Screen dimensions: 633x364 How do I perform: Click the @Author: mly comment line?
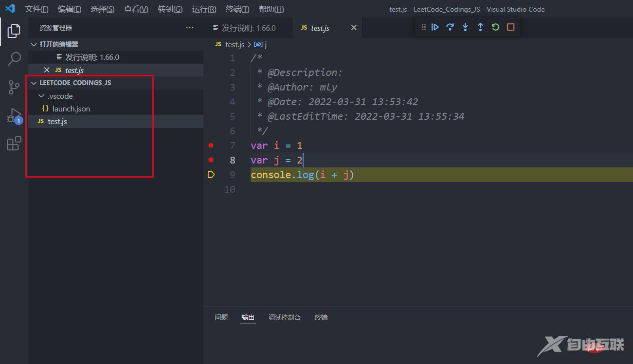coord(297,87)
